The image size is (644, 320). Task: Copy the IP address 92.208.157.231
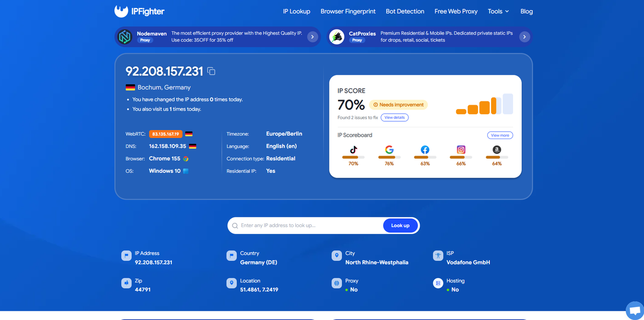tap(211, 71)
